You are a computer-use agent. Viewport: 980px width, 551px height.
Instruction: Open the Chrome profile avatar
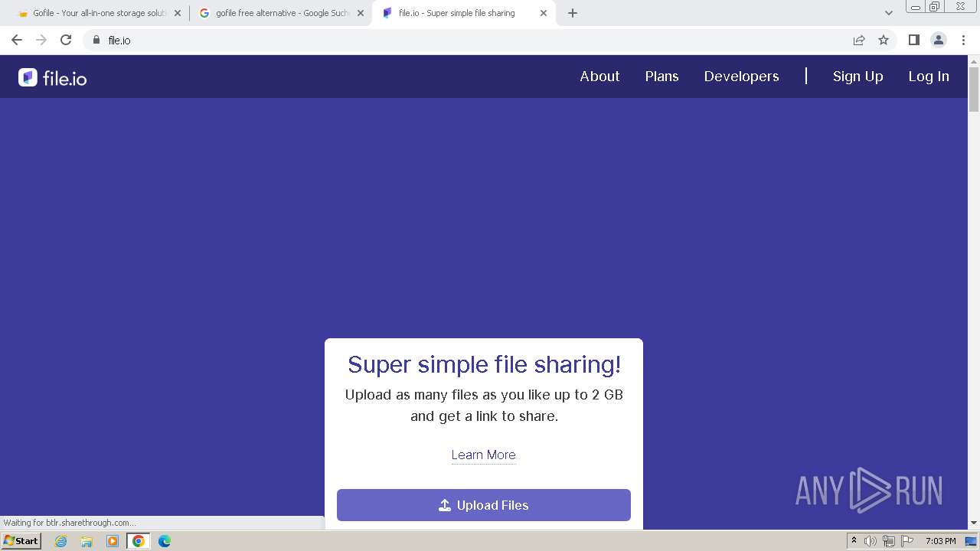(x=939, y=40)
